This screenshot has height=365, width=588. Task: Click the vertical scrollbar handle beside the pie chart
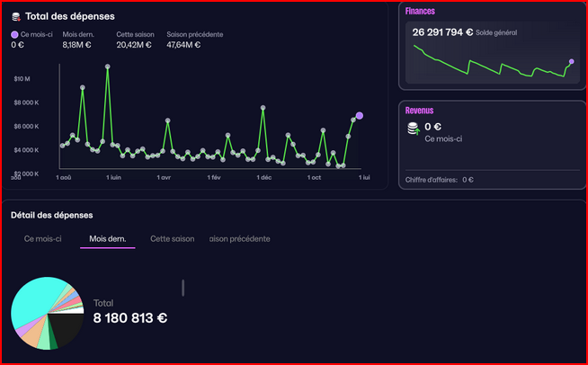(183, 287)
